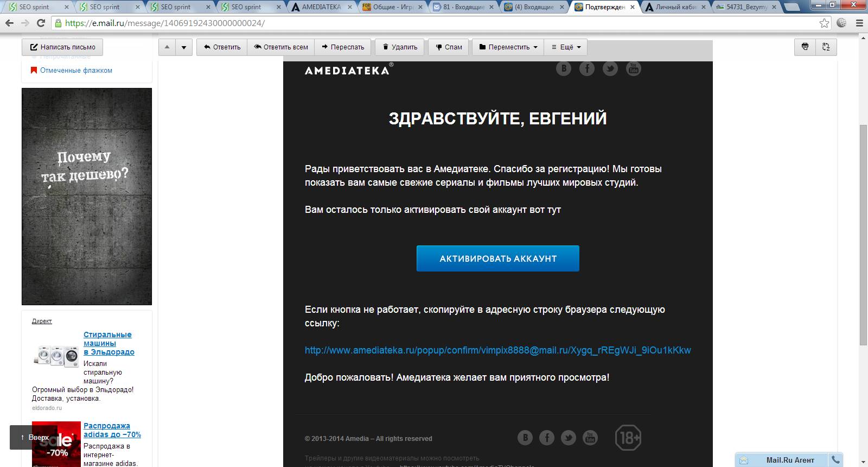Click the browser back arrow
This screenshot has height=467, width=868.
(9, 23)
